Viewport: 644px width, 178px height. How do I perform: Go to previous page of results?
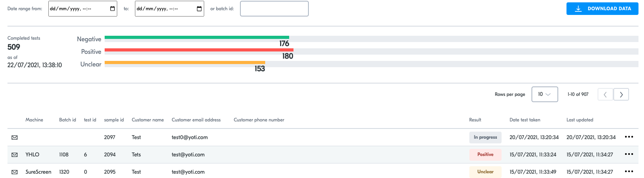(605, 94)
